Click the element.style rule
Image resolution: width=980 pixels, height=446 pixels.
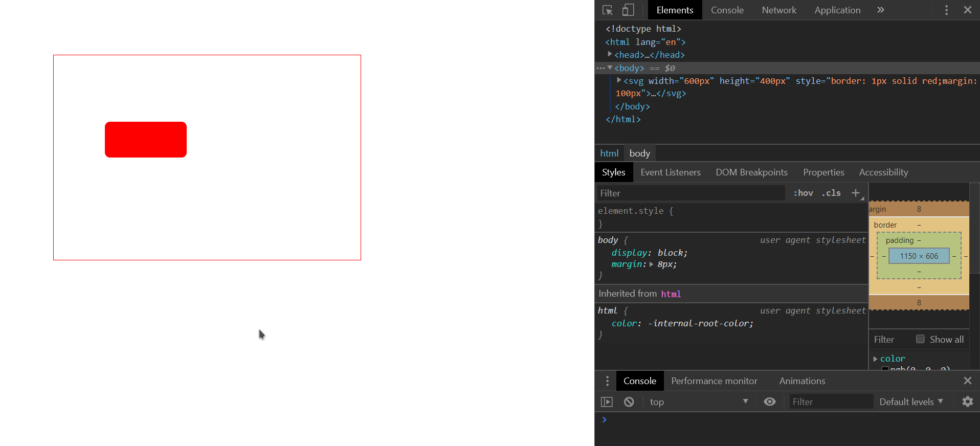click(x=635, y=211)
